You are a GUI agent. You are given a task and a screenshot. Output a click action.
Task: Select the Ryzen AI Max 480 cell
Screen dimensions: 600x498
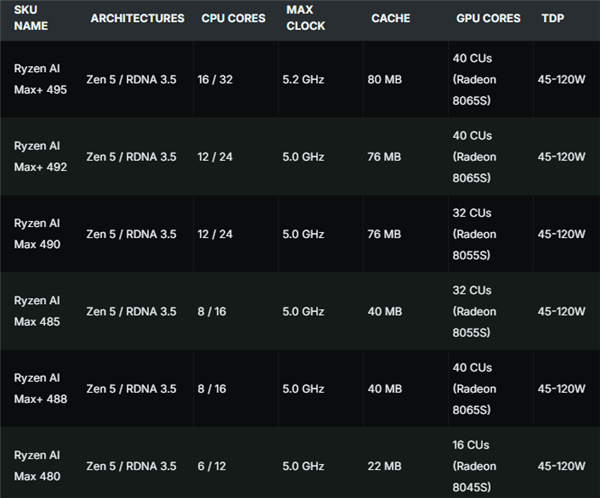click(x=37, y=466)
